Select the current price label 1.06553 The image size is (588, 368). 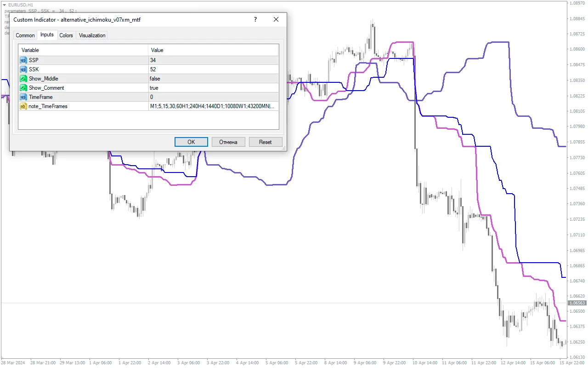pos(577,303)
